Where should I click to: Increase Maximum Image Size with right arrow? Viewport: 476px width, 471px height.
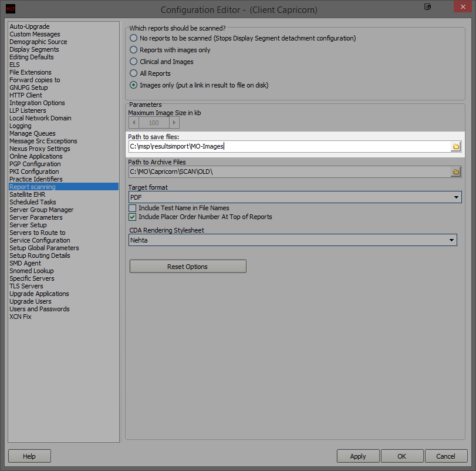click(174, 123)
